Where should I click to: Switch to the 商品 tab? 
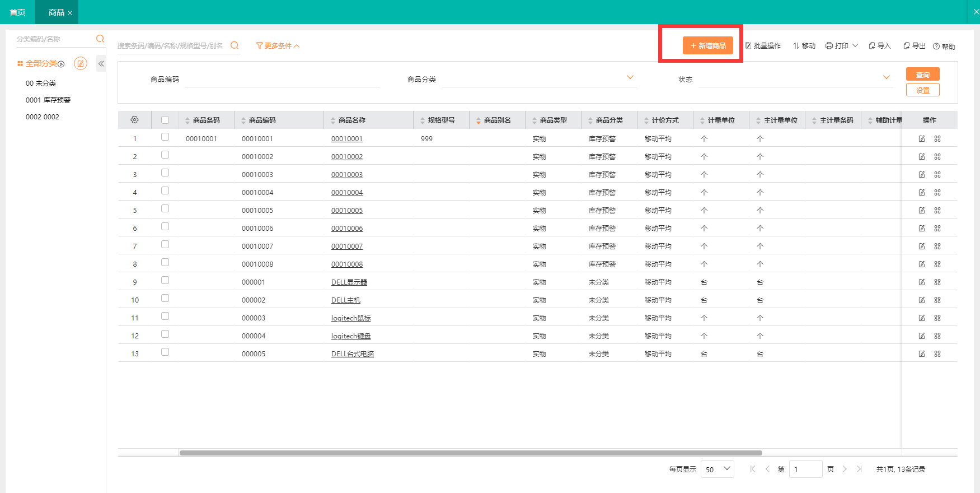tap(56, 12)
